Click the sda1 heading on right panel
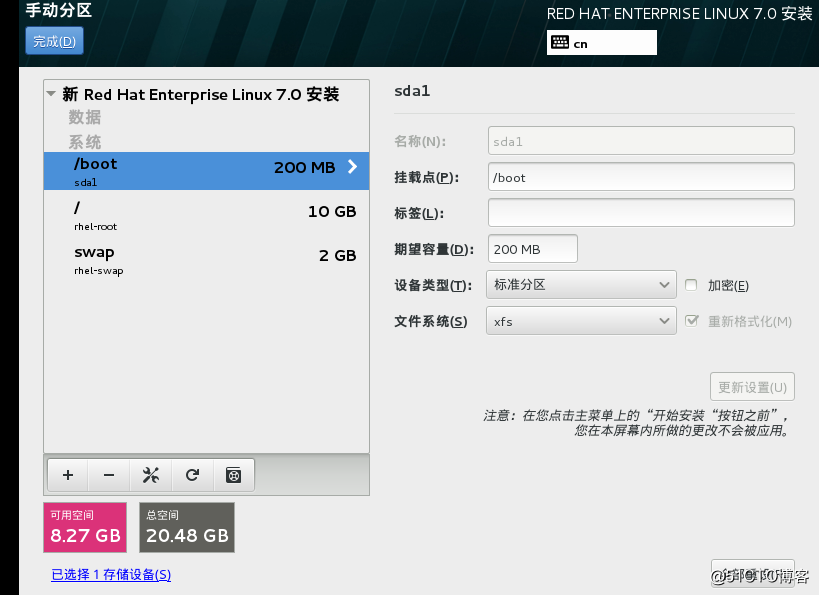The height and width of the screenshot is (595, 819). (412, 91)
